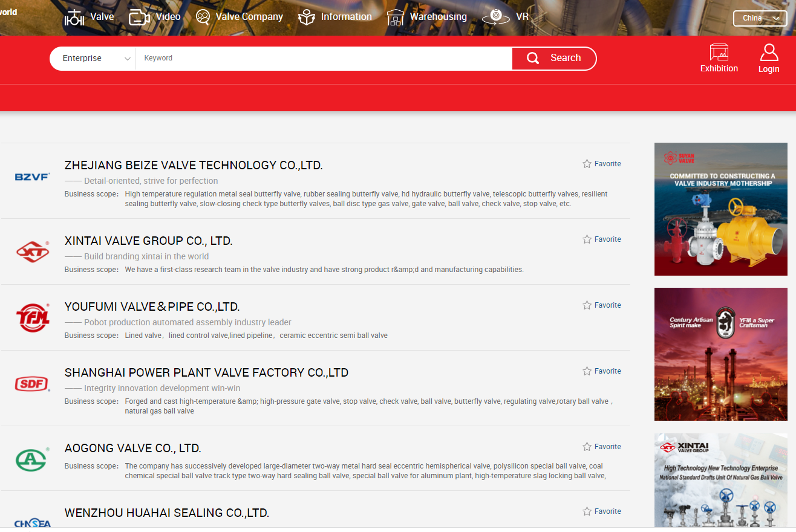Click the Exhibition text label
Viewport: 796px width, 532px height.
tap(719, 69)
